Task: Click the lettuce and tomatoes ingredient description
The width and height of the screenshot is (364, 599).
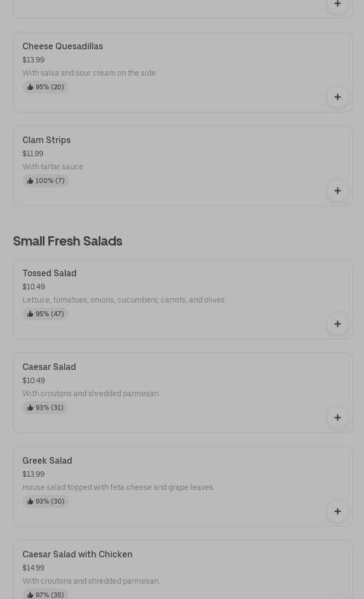Action: 124,300
